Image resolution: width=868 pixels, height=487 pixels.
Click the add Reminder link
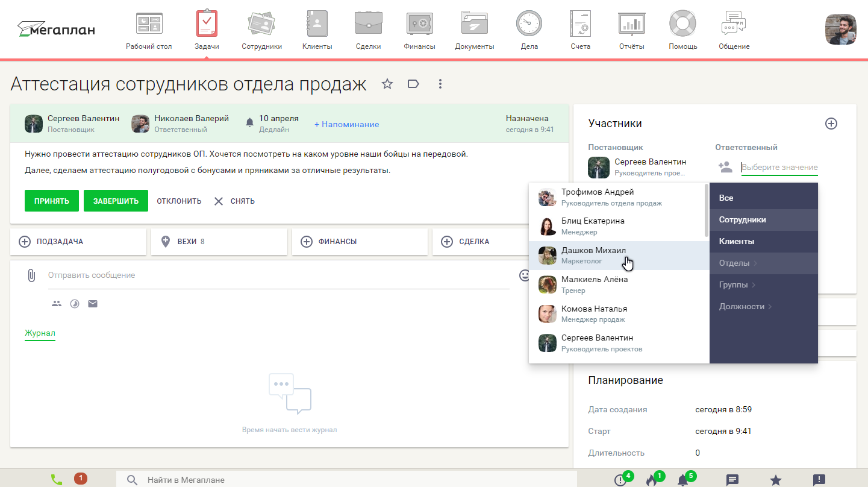pyautogui.click(x=346, y=124)
